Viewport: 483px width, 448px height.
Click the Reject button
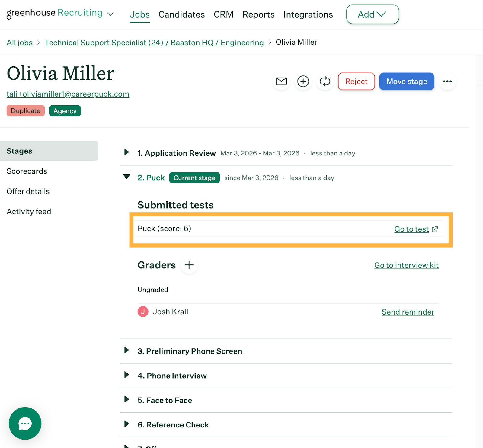click(x=356, y=82)
